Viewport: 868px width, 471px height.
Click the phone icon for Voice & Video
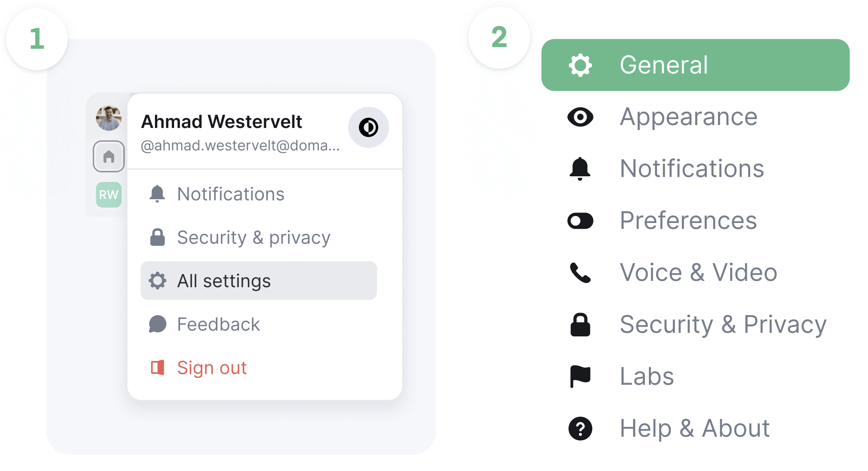click(x=580, y=273)
